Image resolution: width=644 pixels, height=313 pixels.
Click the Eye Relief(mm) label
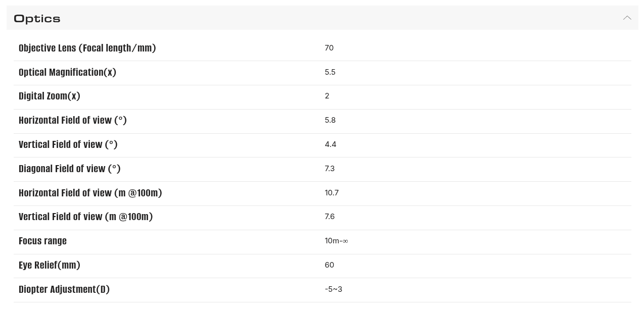(x=49, y=265)
